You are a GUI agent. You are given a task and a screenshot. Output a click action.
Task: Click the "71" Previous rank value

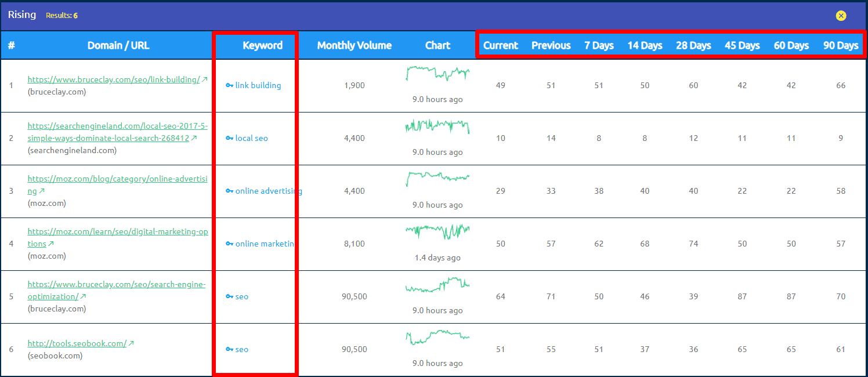point(551,296)
